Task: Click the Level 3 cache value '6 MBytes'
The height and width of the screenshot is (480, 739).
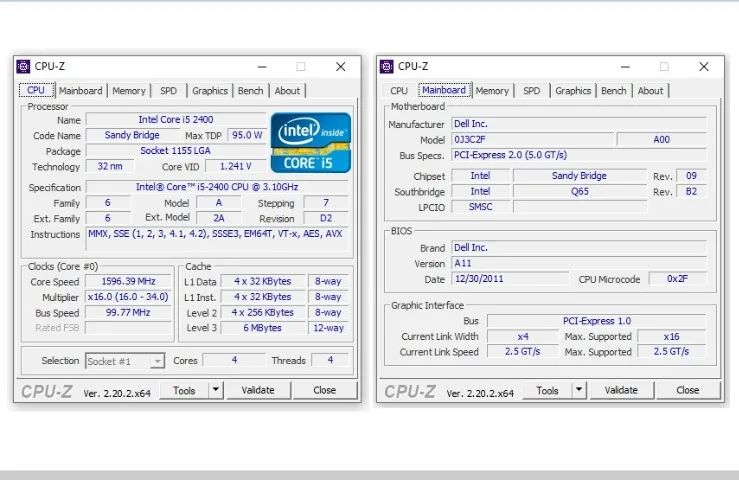Action: coord(263,328)
